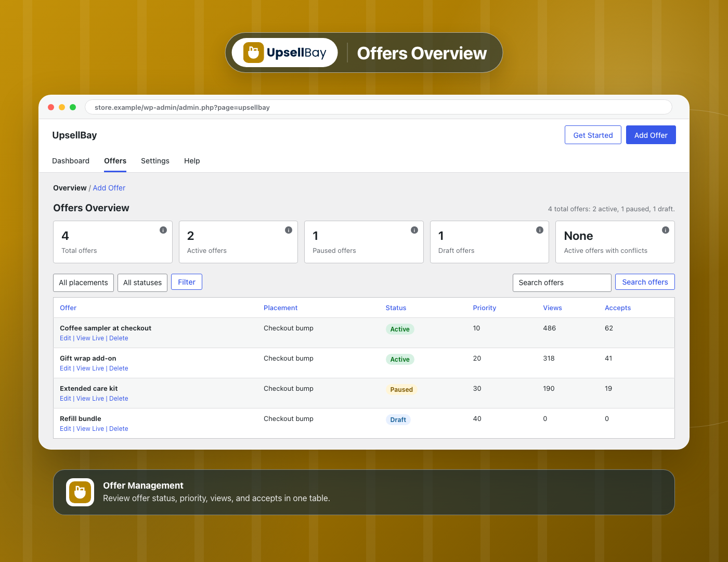Viewport: 728px width, 562px height.
Task: Click the info icon on Total offers card
Action: (163, 230)
